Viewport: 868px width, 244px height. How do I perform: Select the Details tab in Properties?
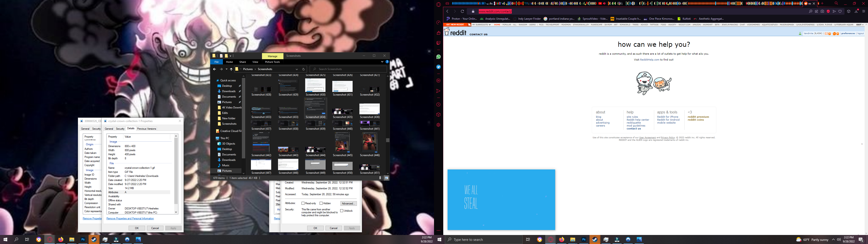131,128
